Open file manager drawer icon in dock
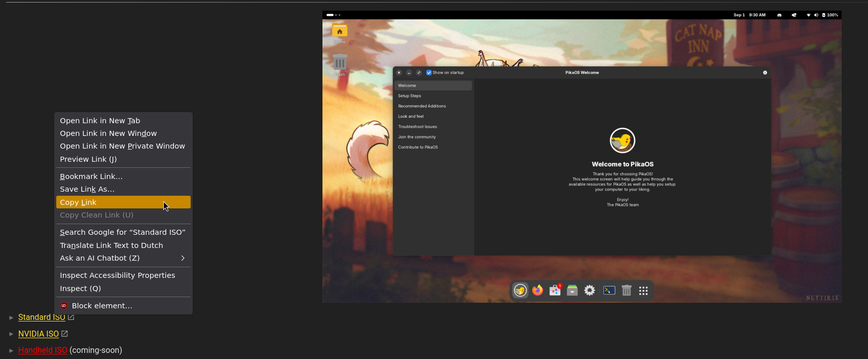This screenshot has width=868, height=359. [572, 291]
